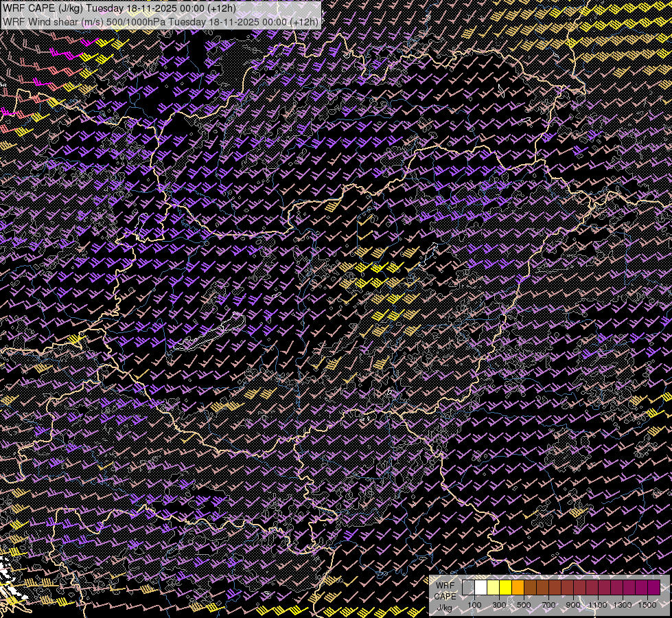The width and height of the screenshot is (672, 618).
Task: Select the 500 tick label in legend
Action: pos(524,605)
